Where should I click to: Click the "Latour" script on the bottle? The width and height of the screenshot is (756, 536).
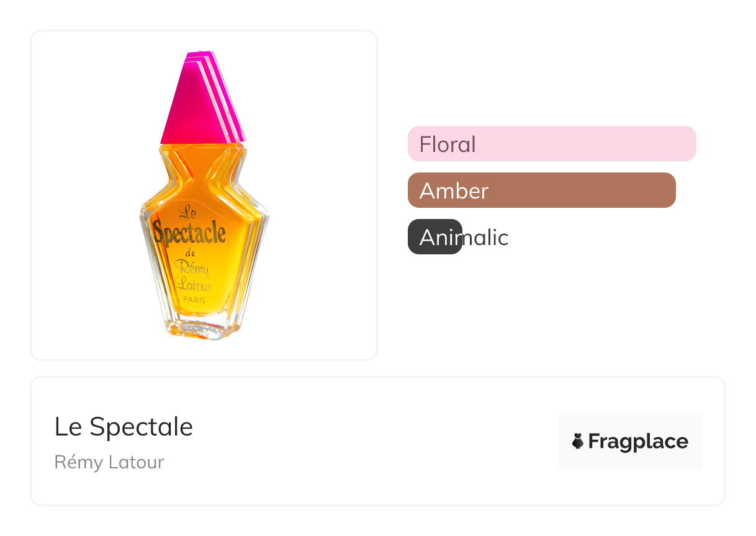point(192,285)
